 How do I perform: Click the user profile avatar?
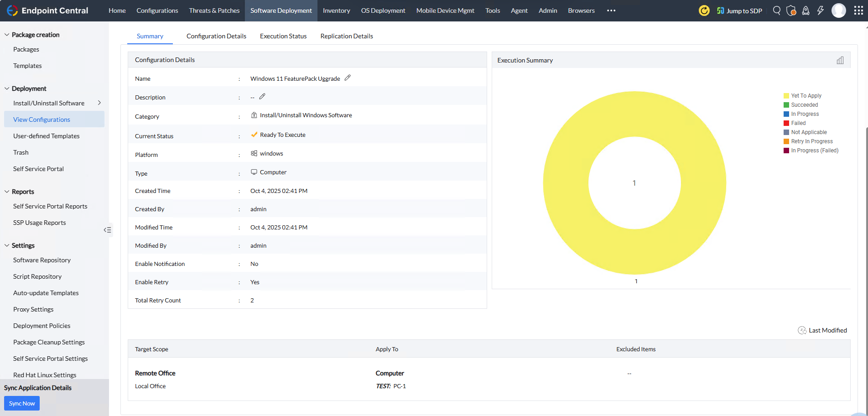point(838,10)
